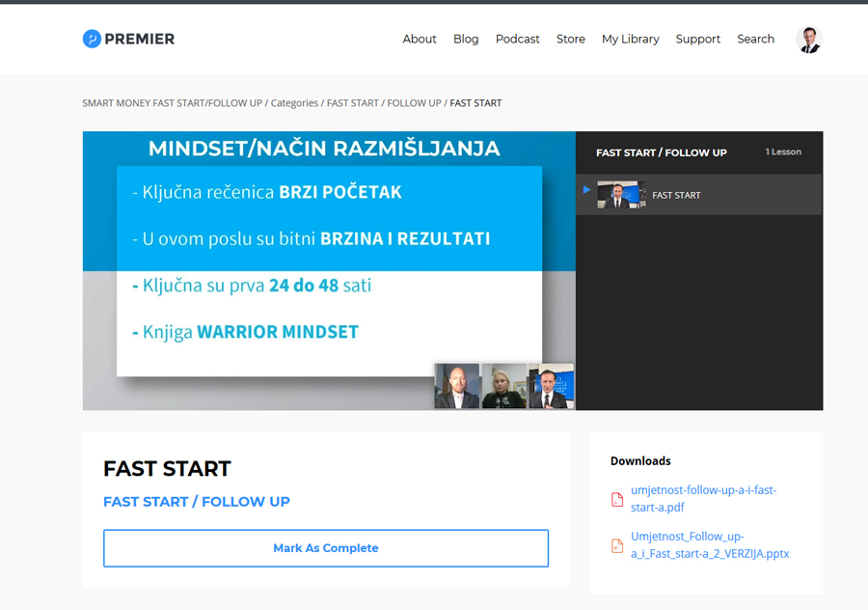
Task: Navigate to the Store
Action: click(x=571, y=40)
